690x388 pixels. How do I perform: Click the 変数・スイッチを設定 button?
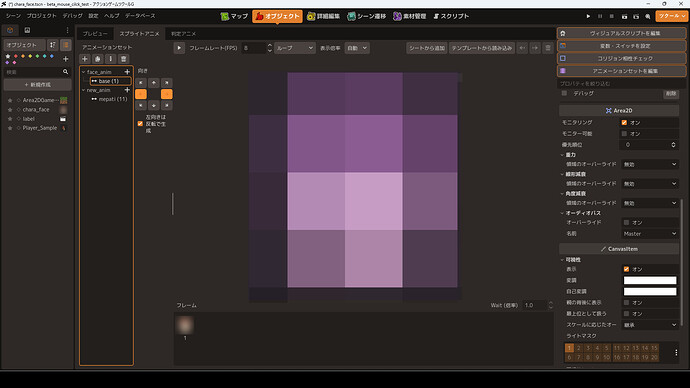coord(621,46)
